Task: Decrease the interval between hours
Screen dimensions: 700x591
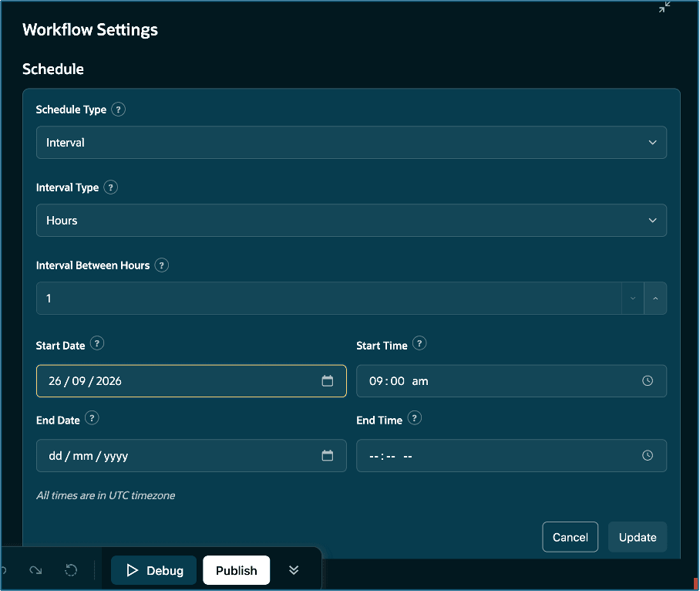Action: click(633, 299)
